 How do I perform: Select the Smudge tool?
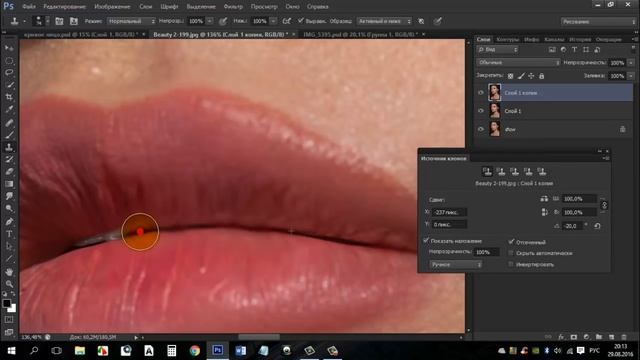click(9, 196)
